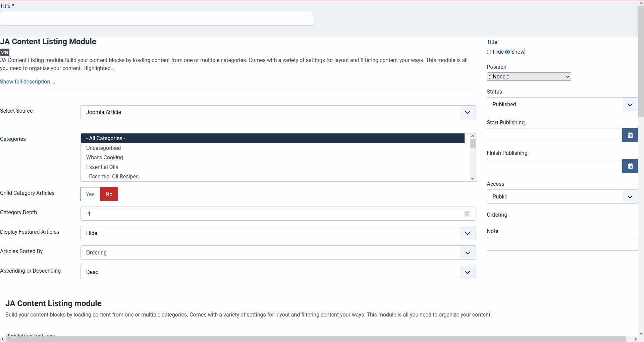Viewport: 644px width, 342px height.
Task: Select Essential Oil Recipes category
Action: coord(272,177)
